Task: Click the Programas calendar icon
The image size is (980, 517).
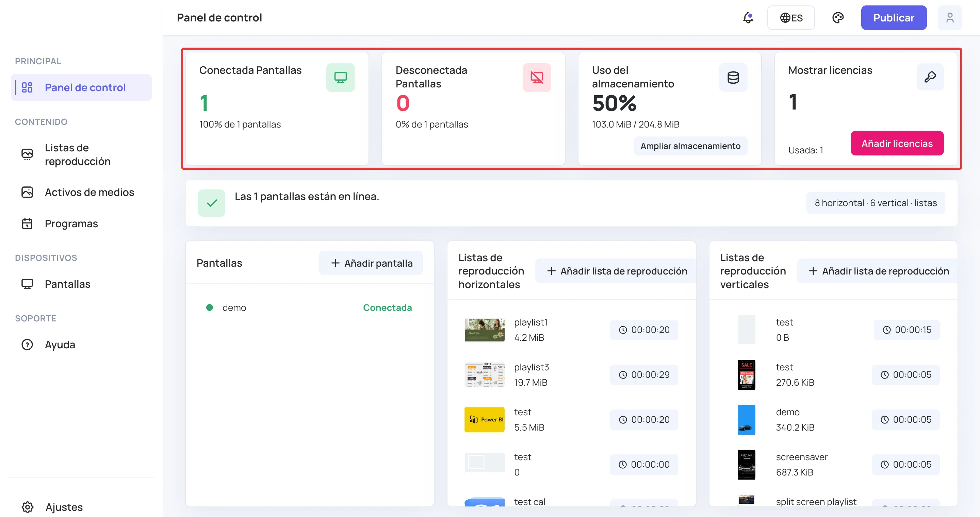Action: click(x=27, y=223)
